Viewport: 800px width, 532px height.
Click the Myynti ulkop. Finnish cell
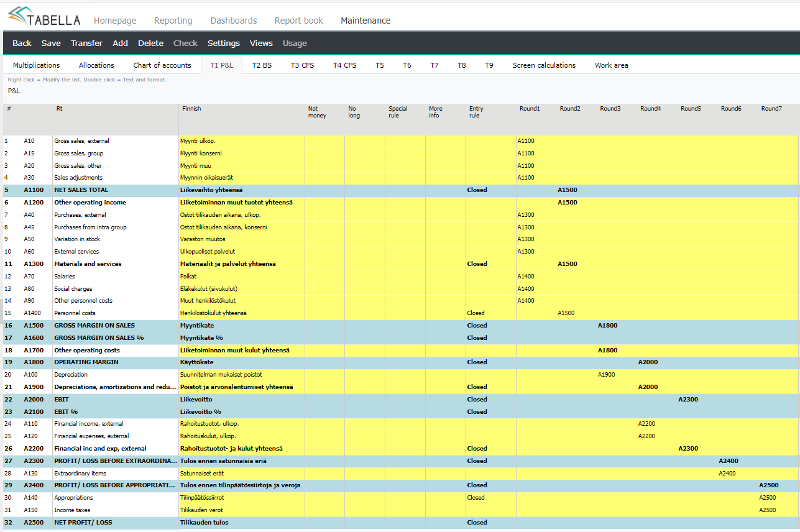coord(242,141)
